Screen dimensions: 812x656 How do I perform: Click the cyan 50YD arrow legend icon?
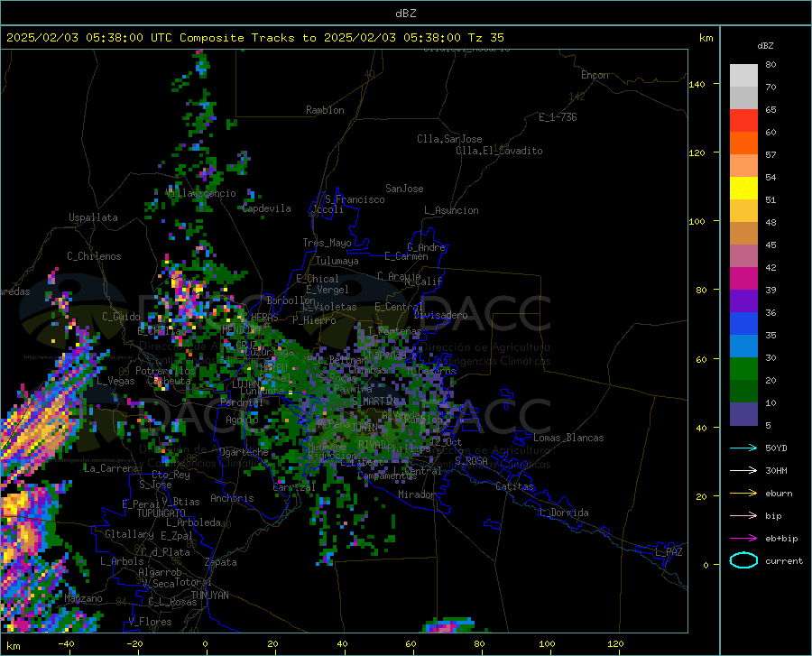point(743,448)
